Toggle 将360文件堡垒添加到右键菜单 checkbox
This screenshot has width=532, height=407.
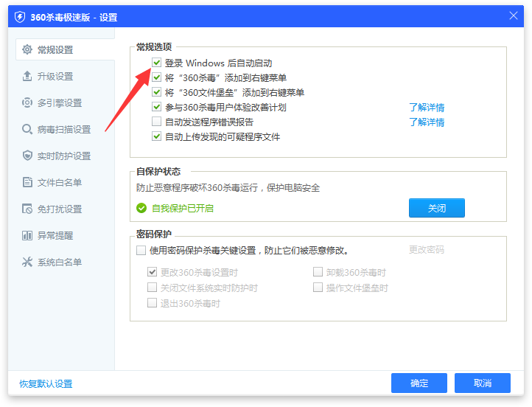coord(156,92)
